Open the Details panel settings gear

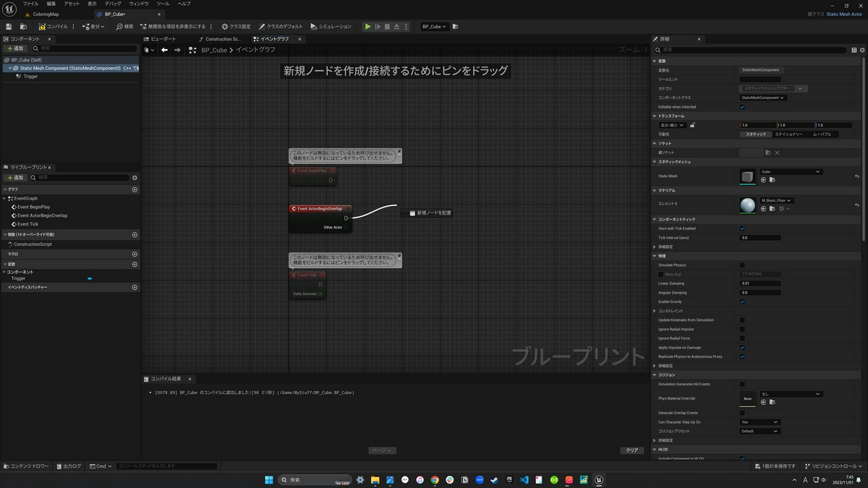861,49
